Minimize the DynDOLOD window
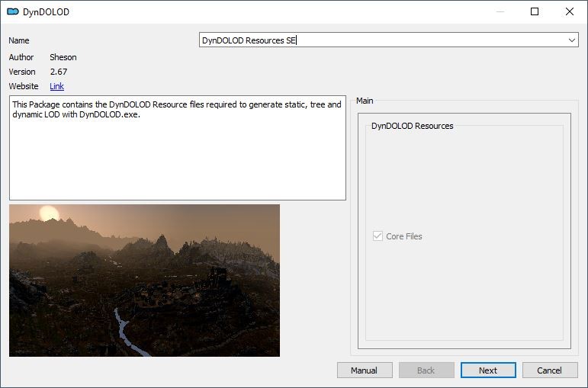The width and height of the screenshot is (588, 388). point(500,11)
